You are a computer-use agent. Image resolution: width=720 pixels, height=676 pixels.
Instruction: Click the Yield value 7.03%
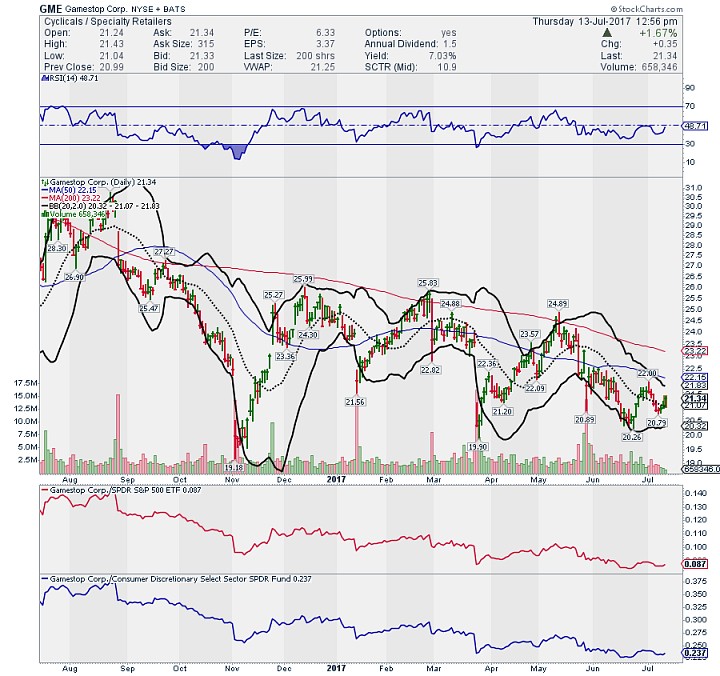pos(441,56)
